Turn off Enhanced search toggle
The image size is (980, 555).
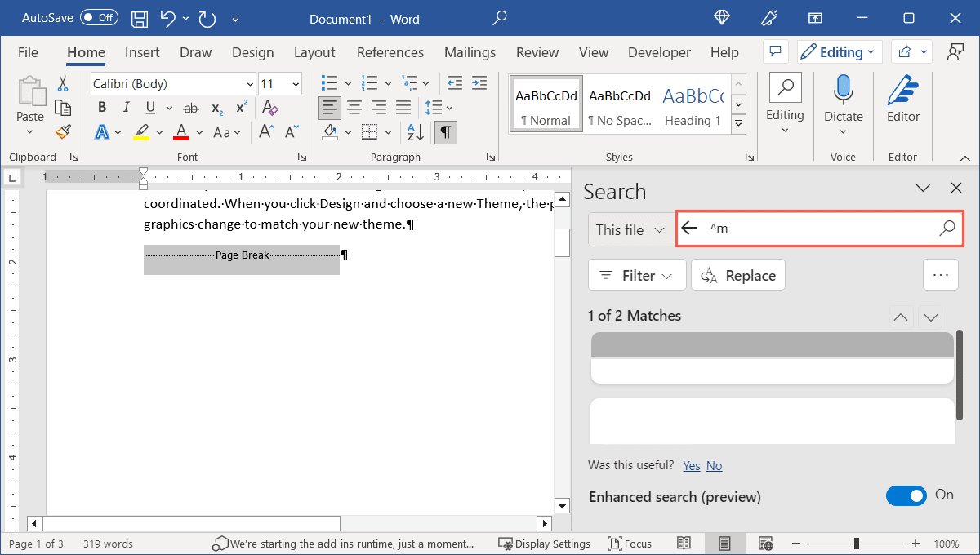tap(906, 495)
